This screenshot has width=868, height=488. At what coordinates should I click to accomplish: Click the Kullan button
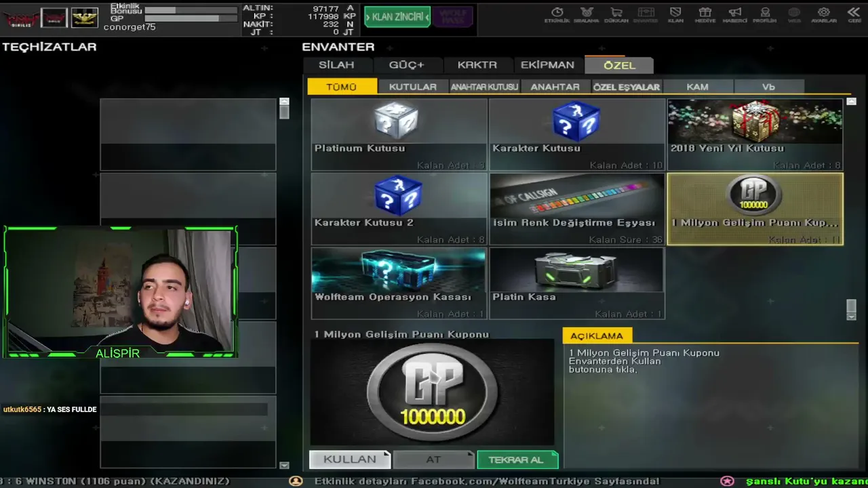click(350, 460)
